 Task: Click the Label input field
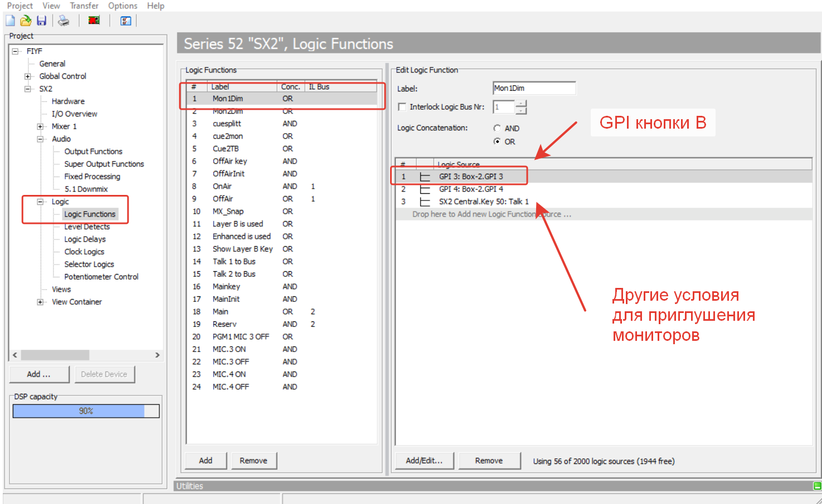(534, 88)
